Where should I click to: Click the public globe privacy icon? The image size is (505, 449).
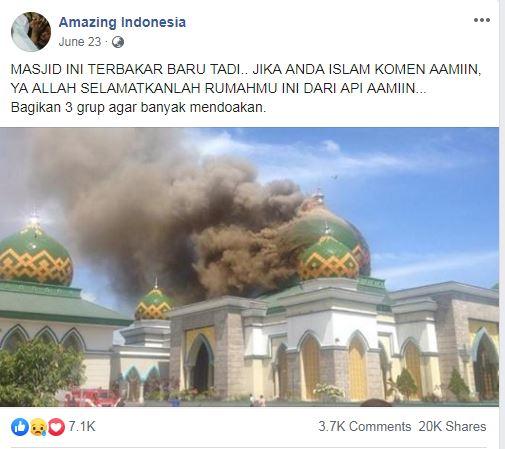[118, 42]
